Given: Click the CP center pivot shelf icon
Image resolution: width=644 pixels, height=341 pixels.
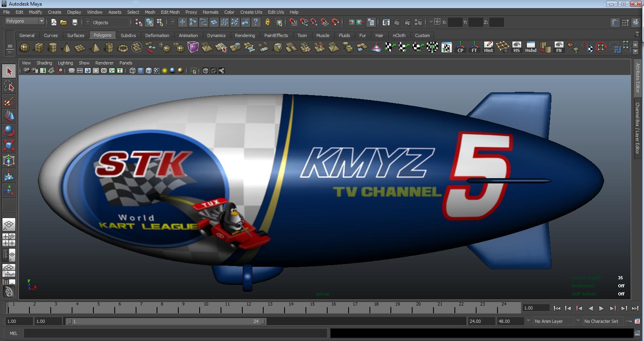Looking at the screenshot, I should point(460,47).
